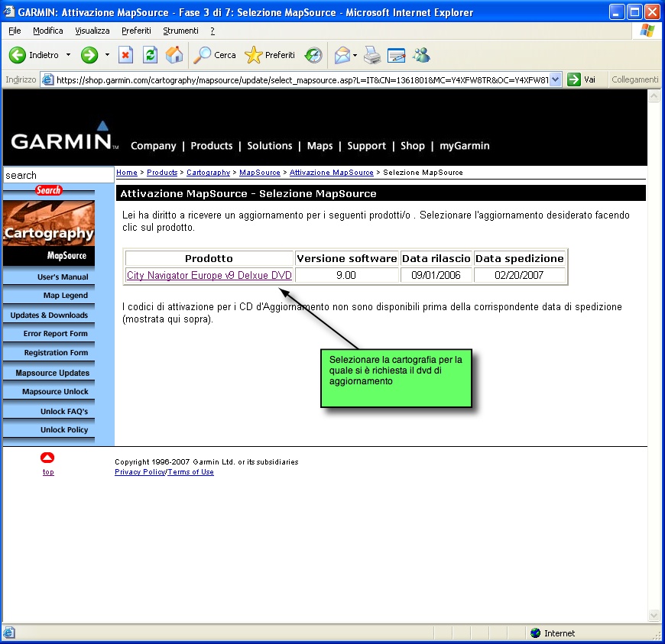Click the Refresh page icon

click(151, 55)
